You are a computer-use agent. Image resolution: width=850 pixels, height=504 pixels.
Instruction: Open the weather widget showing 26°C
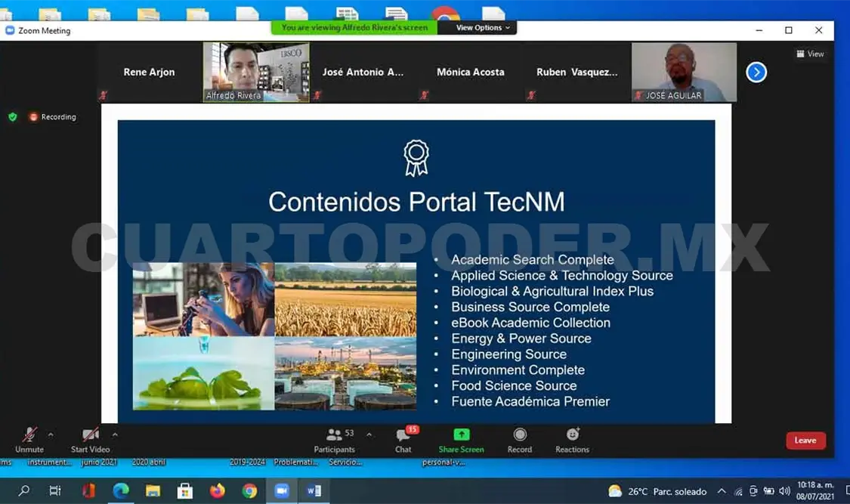coord(657,492)
